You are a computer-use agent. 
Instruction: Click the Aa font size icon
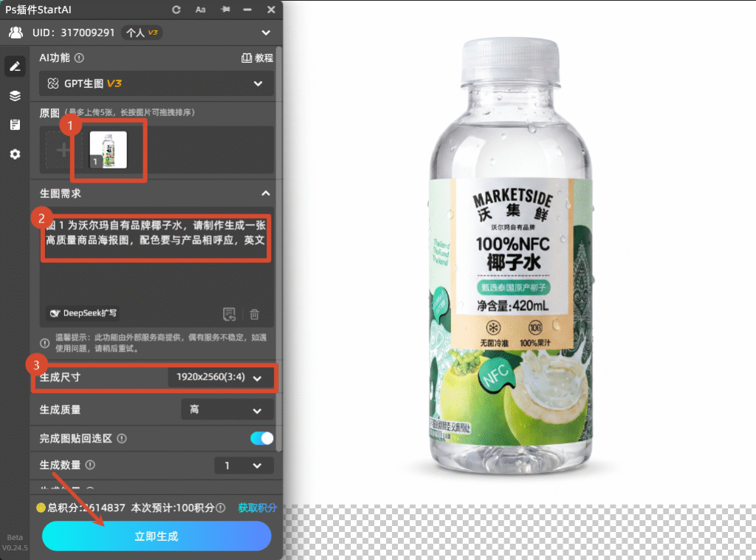tap(200, 10)
